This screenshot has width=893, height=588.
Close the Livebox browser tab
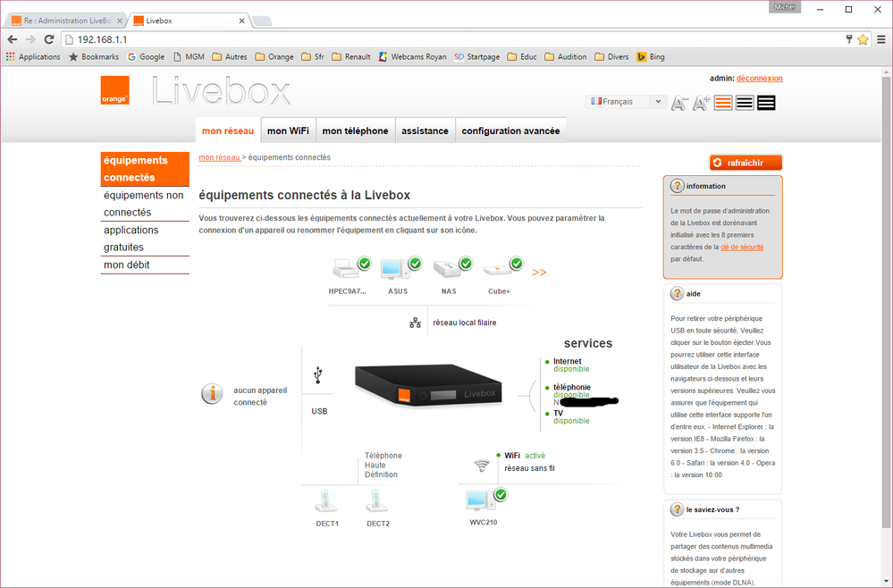[241, 21]
